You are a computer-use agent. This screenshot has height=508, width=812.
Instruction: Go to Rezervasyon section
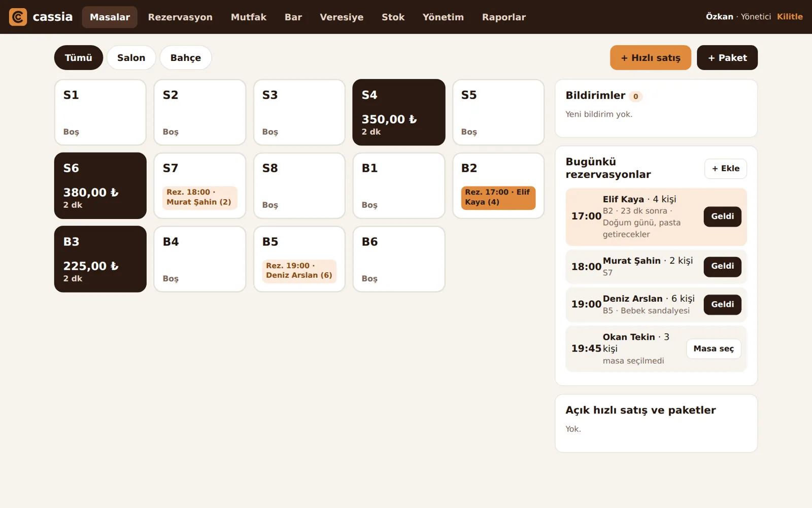pyautogui.click(x=180, y=17)
